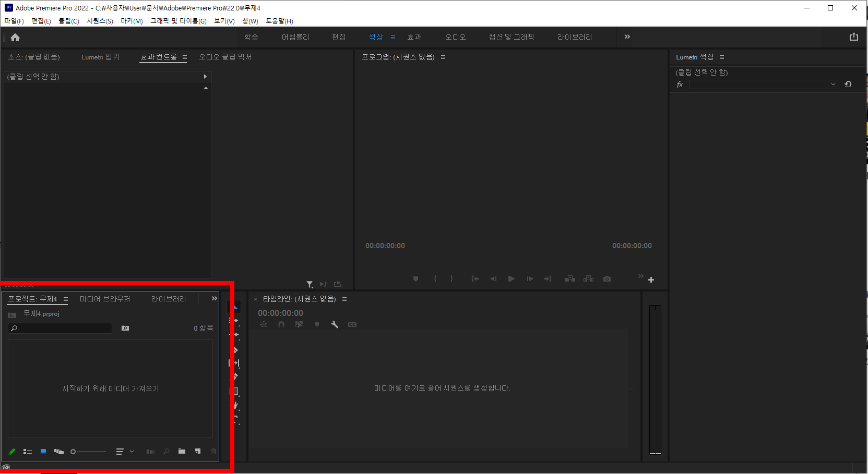Open Timeline Display Settings wrench icon
The height and width of the screenshot is (474, 868).
335,324
